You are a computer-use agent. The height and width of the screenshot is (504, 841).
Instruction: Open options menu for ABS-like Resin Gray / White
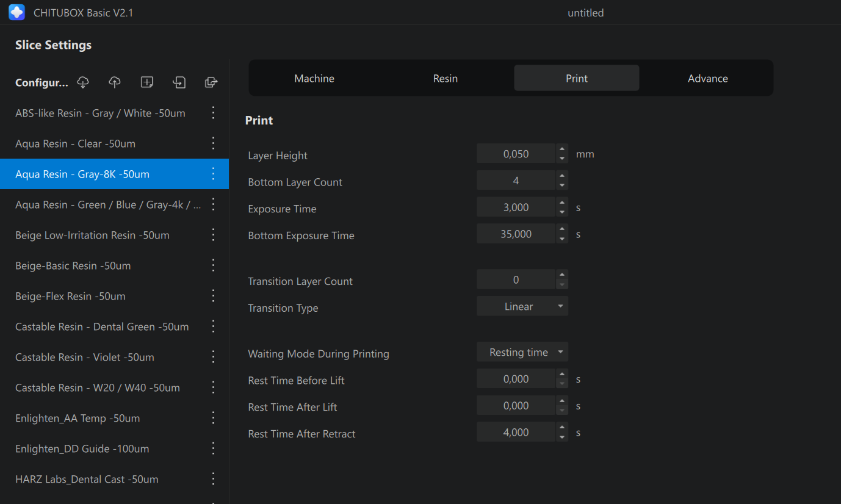coord(213,113)
